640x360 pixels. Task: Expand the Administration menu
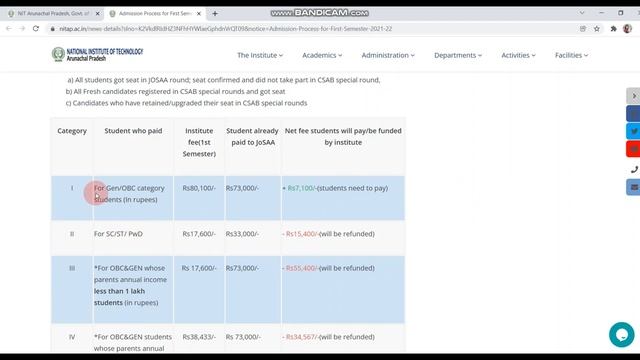[x=388, y=55]
